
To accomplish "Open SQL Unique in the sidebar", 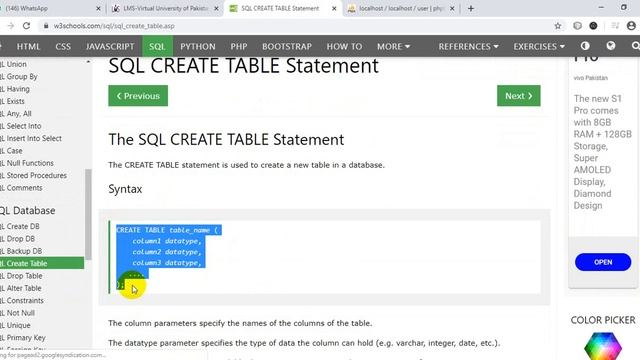I will [41, 325].
